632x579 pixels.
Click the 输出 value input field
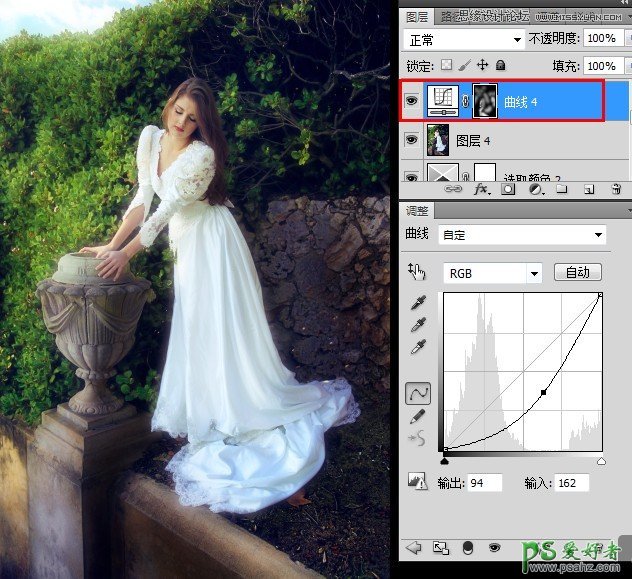click(486, 483)
